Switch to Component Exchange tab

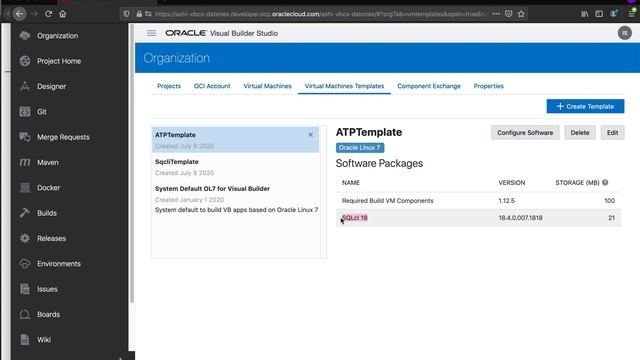point(429,86)
